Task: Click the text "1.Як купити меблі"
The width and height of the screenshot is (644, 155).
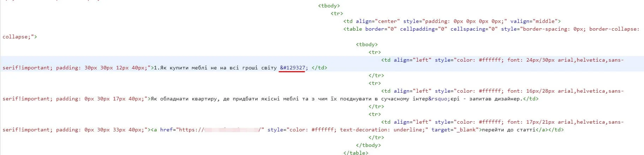Action: click(x=180, y=68)
